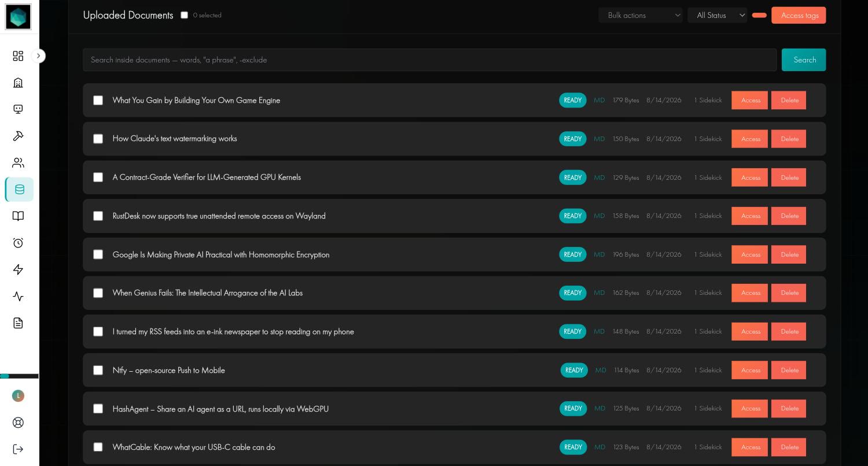Viewport: 868px width, 466px height.
Task: Click the logout icon in sidebar
Action: pyautogui.click(x=19, y=449)
